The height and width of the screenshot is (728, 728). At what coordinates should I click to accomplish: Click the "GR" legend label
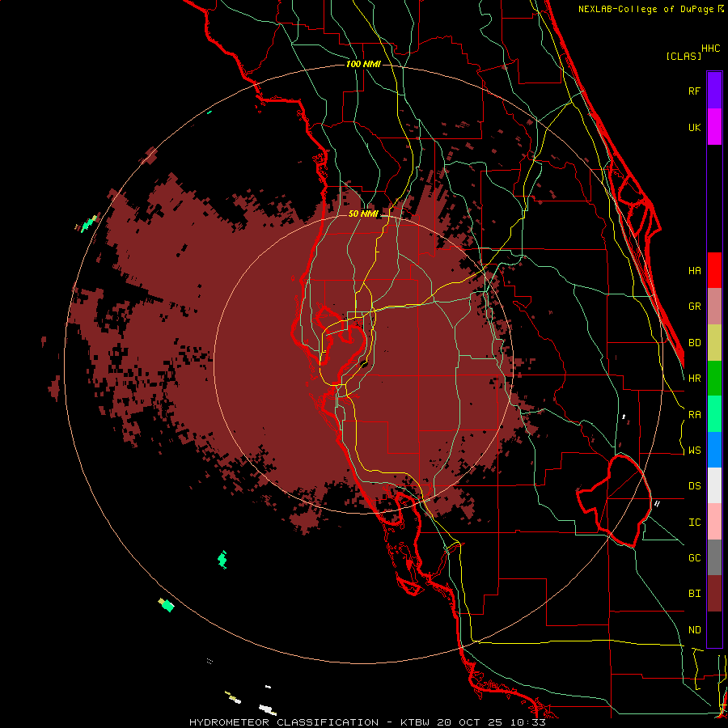pyautogui.click(x=694, y=307)
